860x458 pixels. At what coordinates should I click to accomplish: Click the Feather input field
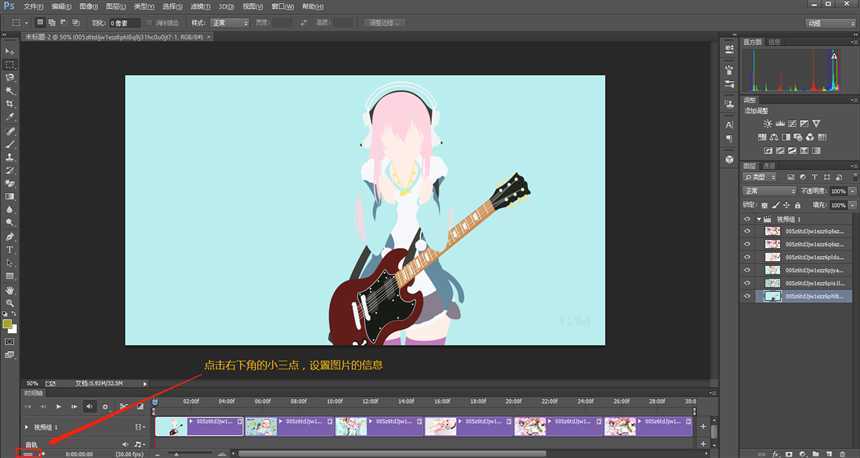click(124, 23)
